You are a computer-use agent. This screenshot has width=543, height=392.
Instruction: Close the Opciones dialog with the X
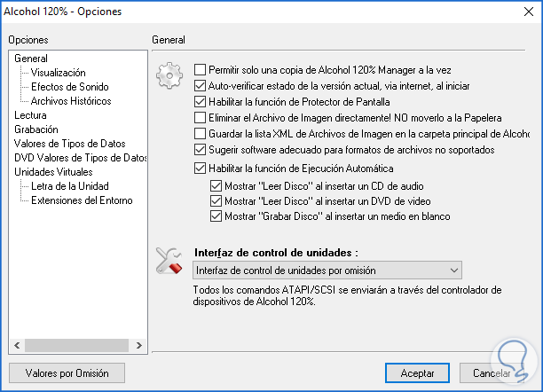(x=524, y=12)
